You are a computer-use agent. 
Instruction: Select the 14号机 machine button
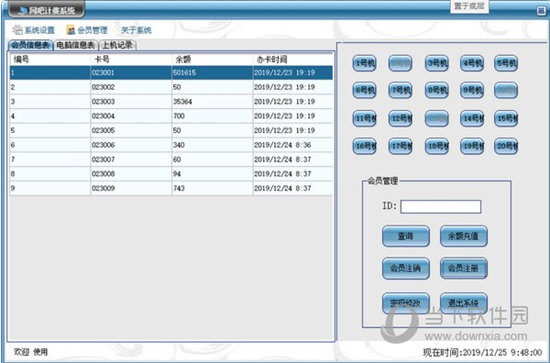[472, 119]
